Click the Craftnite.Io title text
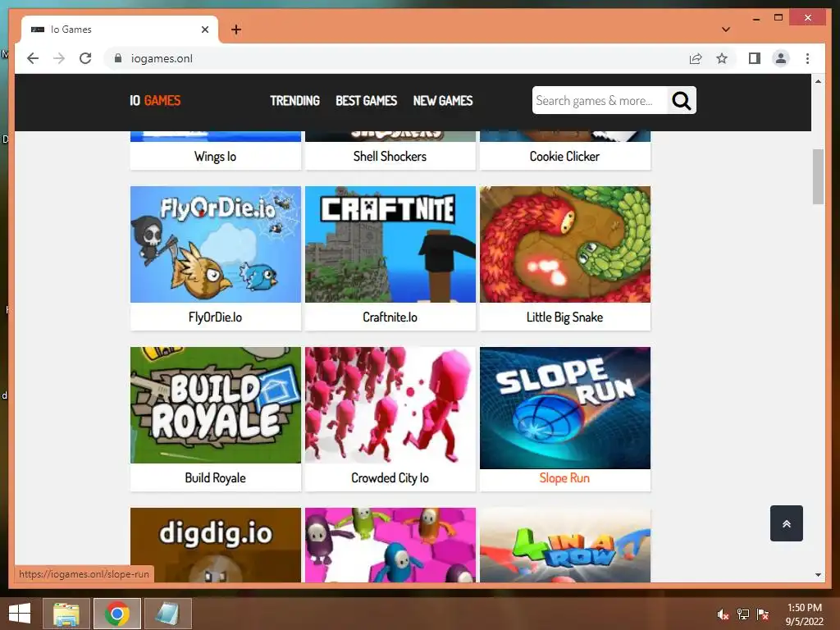Image resolution: width=840 pixels, height=630 pixels. (x=390, y=317)
